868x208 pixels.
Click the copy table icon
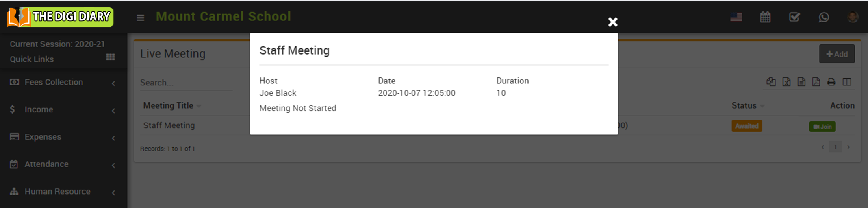771,82
